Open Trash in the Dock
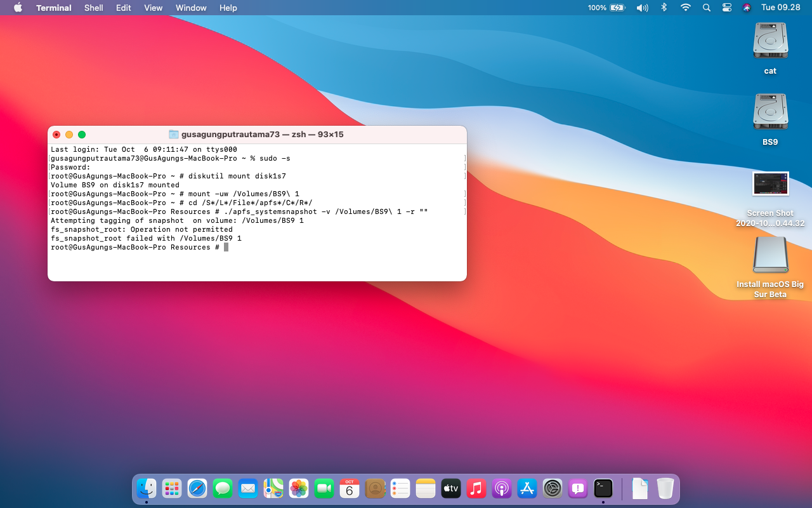The width and height of the screenshot is (812, 508). 665,488
